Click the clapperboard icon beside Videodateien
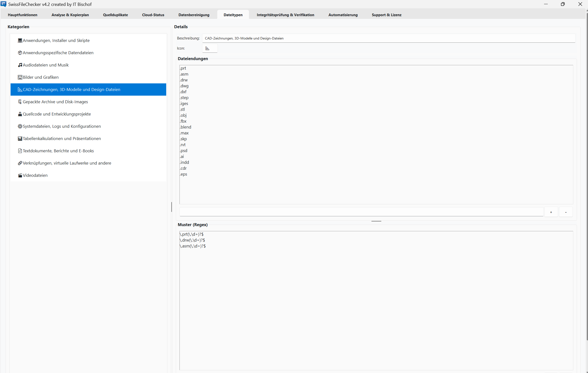The height and width of the screenshot is (373, 588). click(x=20, y=175)
